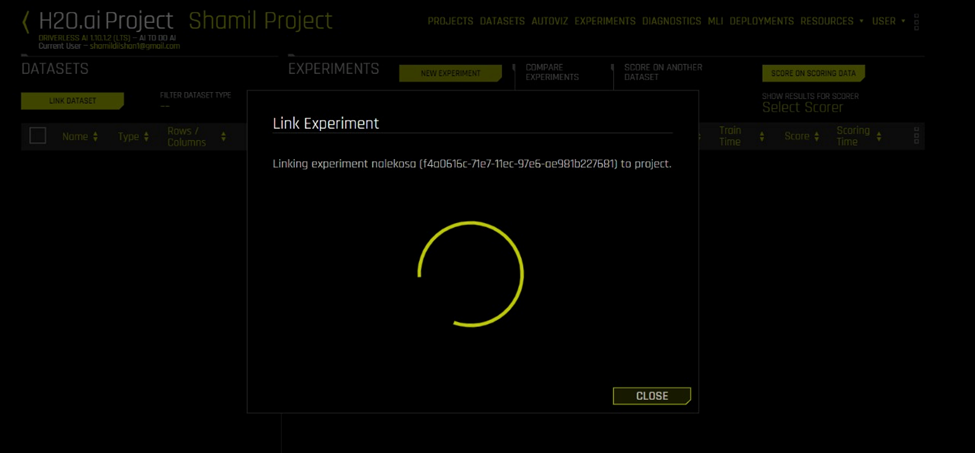Image resolution: width=975 pixels, height=453 pixels.
Task: Close the Link Experiment dialog
Action: (651, 396)
